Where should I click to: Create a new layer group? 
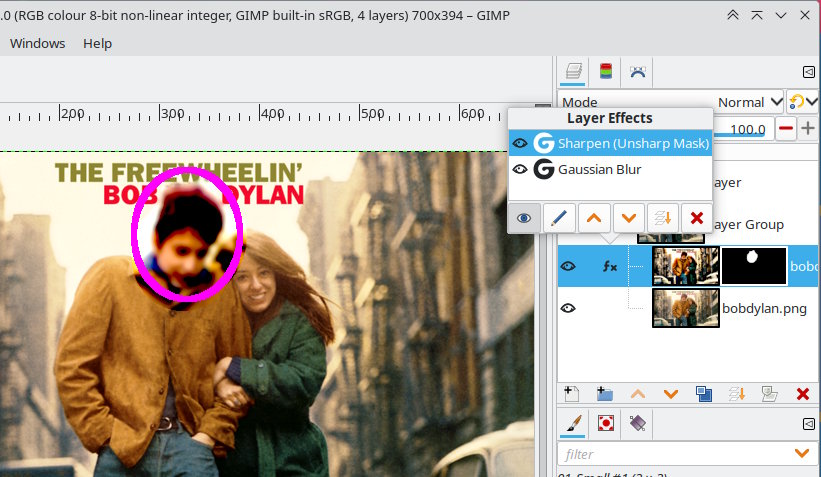pyautogui.click(x=604, y=394)
